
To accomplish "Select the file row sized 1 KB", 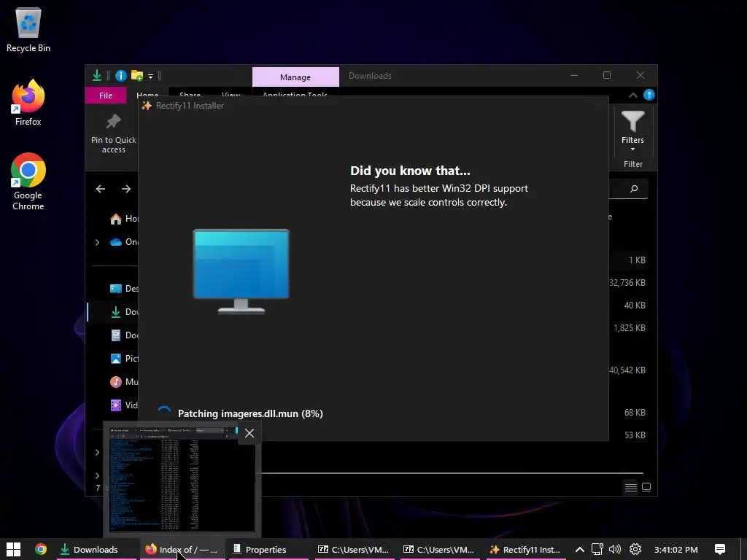I will 628,260.
